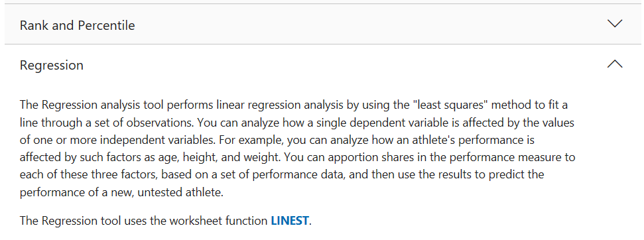Click the Regression section heading text

point(51,65)
